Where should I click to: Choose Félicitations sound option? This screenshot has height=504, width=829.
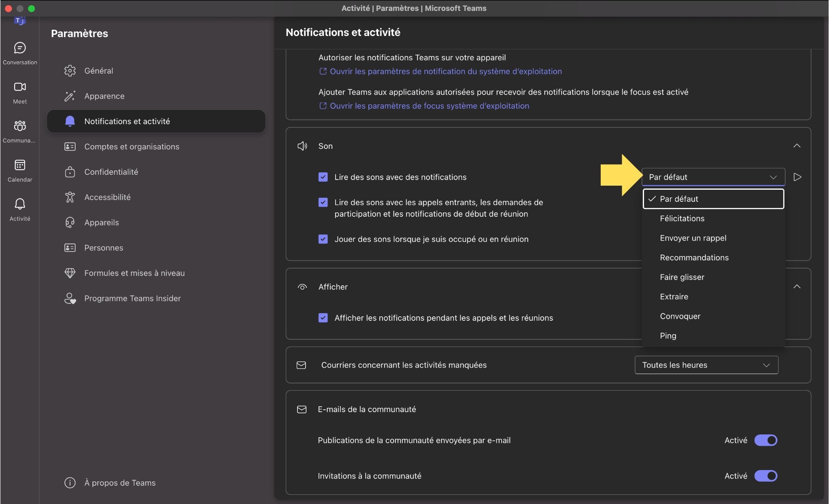pyautogui.click(x=682, y=218)
